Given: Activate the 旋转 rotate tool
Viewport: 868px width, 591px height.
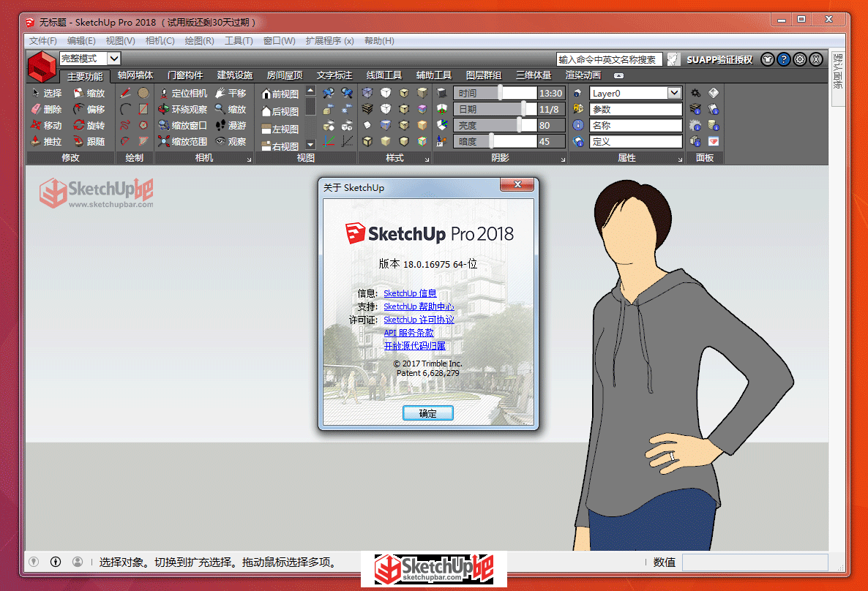Looking at the screenshot, I should tap(89, 125).
